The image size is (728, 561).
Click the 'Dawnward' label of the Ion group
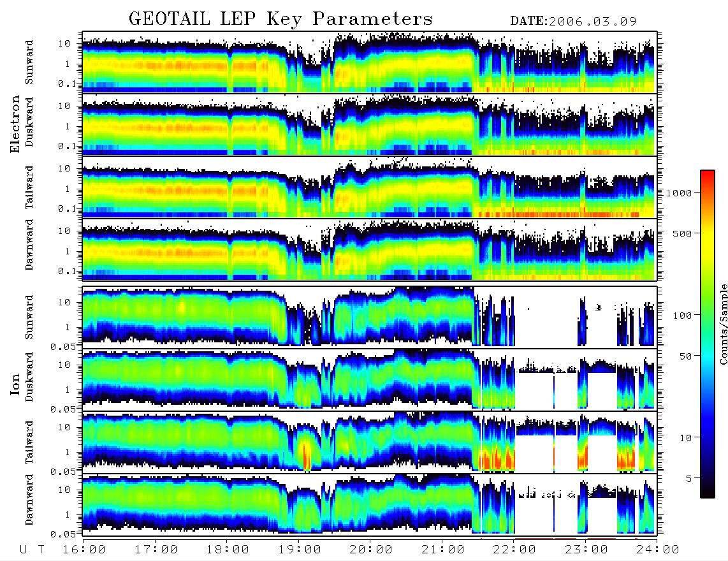coord(29,500)
